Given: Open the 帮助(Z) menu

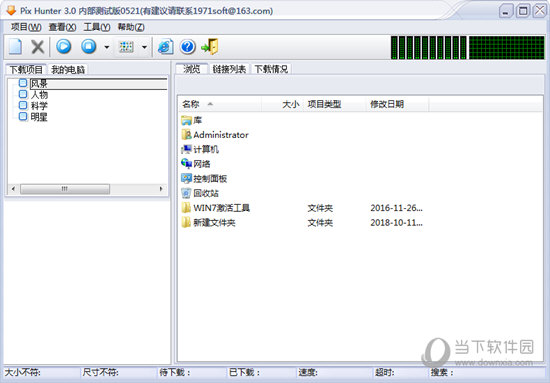Looking at the screenshot, I should 131,27.
